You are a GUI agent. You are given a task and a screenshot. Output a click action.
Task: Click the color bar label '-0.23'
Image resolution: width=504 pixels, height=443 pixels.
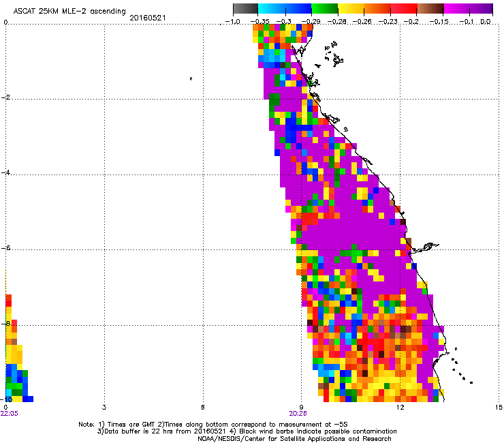point(388,22)
